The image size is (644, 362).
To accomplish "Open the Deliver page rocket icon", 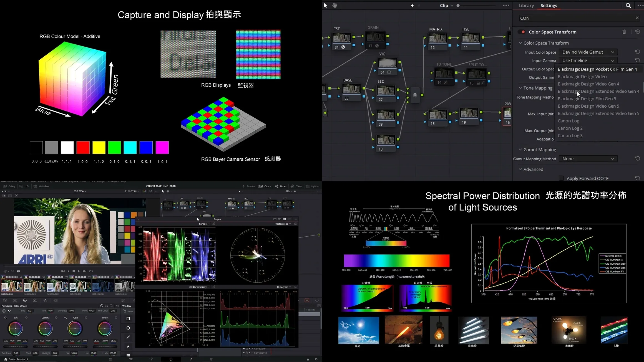I will click(x=211, y=359).
